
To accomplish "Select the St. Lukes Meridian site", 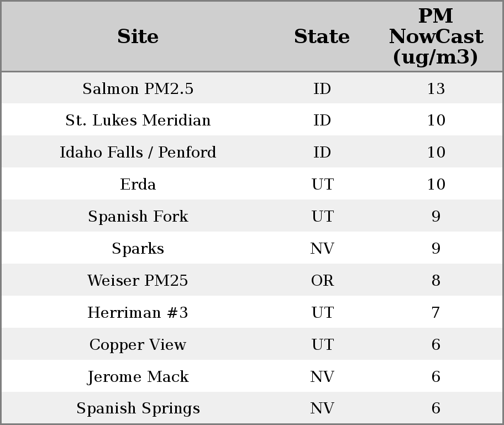I will pyautogui.click(x=138, y=120).
